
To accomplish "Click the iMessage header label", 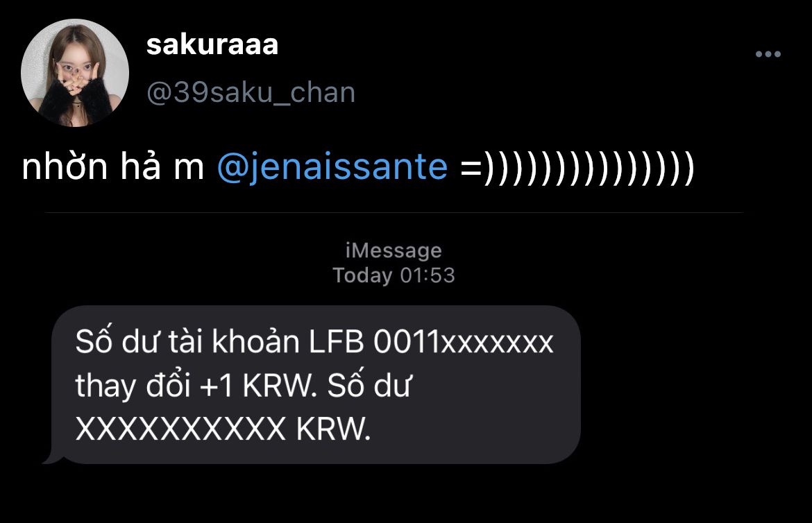I will click(394, 250).
